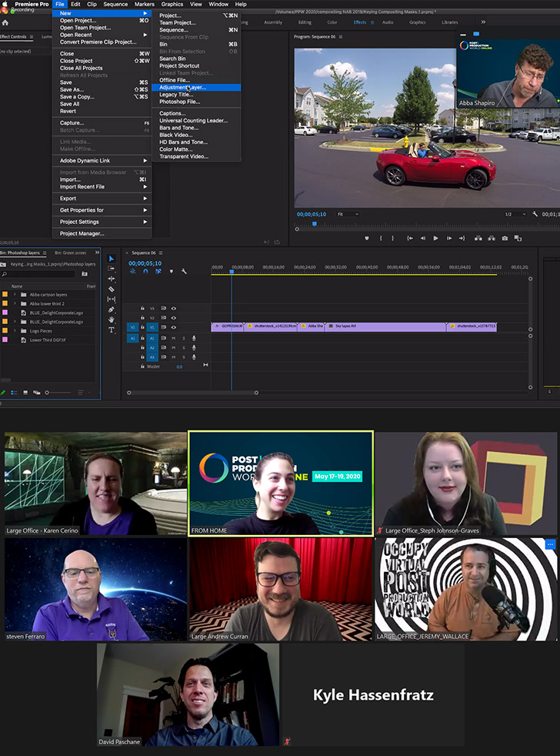Switch to Bin: Green screen tab
This screenshot has height=756, width=560.
(x=70, y=253)
